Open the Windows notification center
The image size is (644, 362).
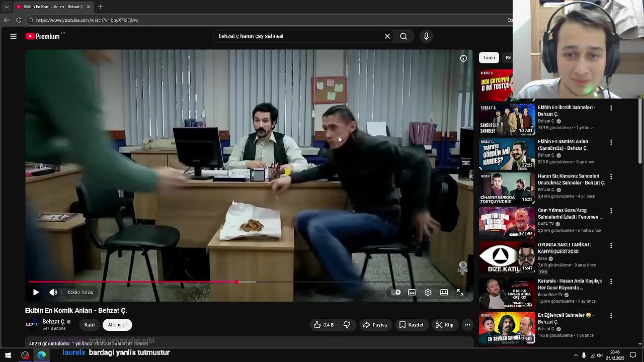tap(633, 355)
